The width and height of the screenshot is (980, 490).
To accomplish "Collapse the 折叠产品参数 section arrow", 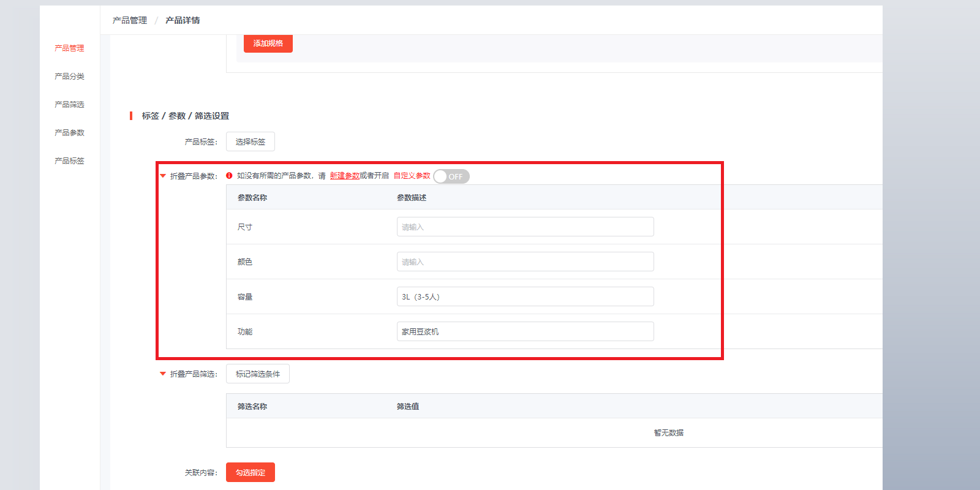I will point(163,176).
